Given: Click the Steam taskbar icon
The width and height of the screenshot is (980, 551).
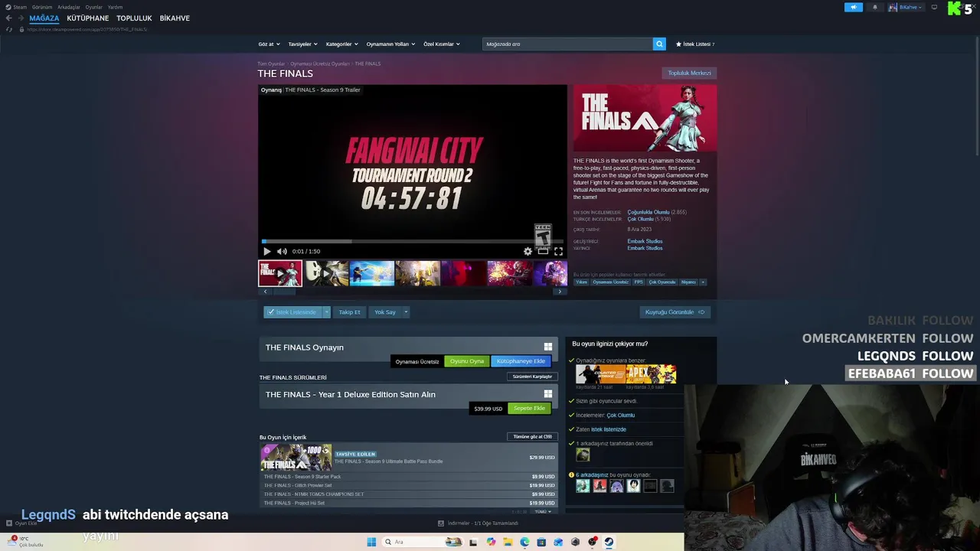Looking at the screenshot, I should pyautogui.click(x=609, y=542).
